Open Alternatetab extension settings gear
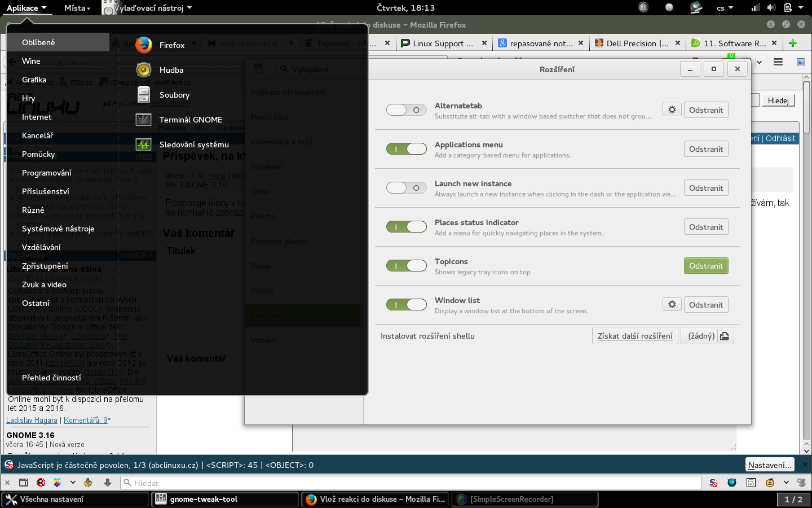This screenshot has height=508, width=812. (x=672, y=110)
